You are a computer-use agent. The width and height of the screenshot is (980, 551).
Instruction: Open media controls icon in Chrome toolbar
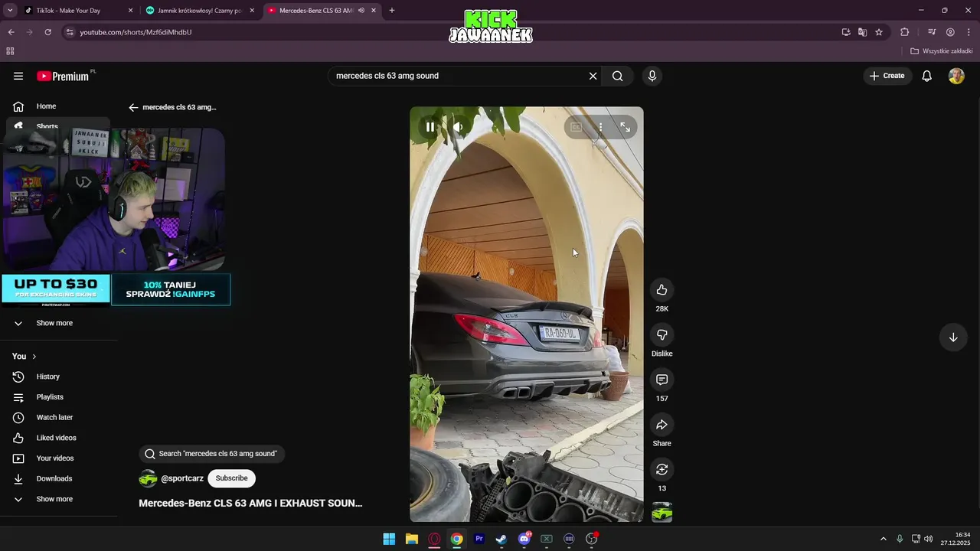pos(932,32)
